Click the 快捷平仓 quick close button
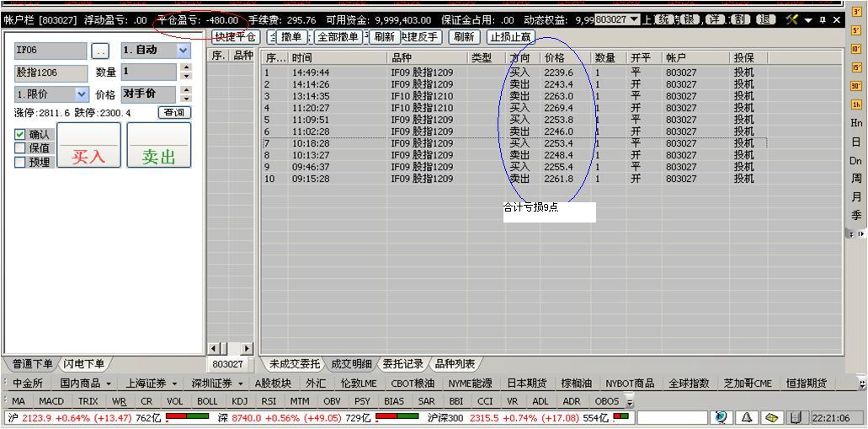 tap(236, 37)
